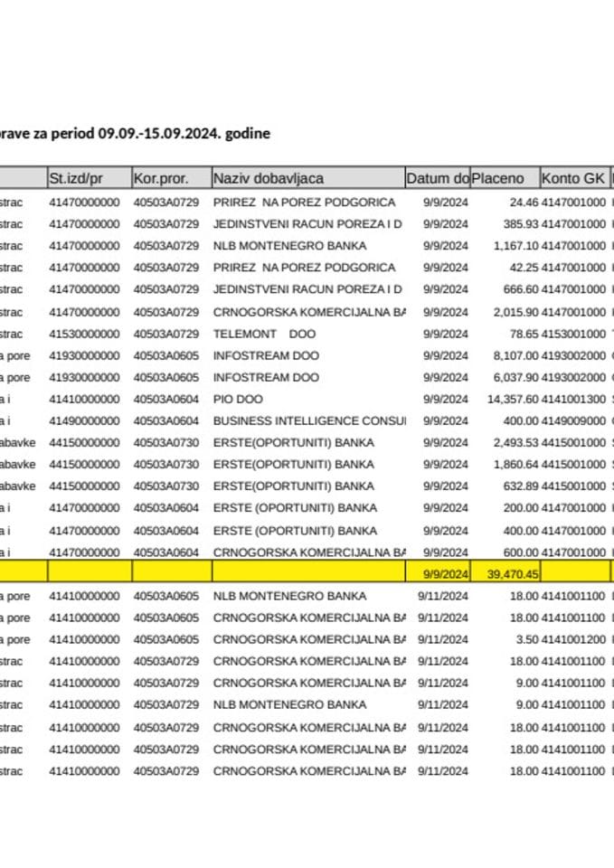Select the amount 14,357.60

(513, 399)
